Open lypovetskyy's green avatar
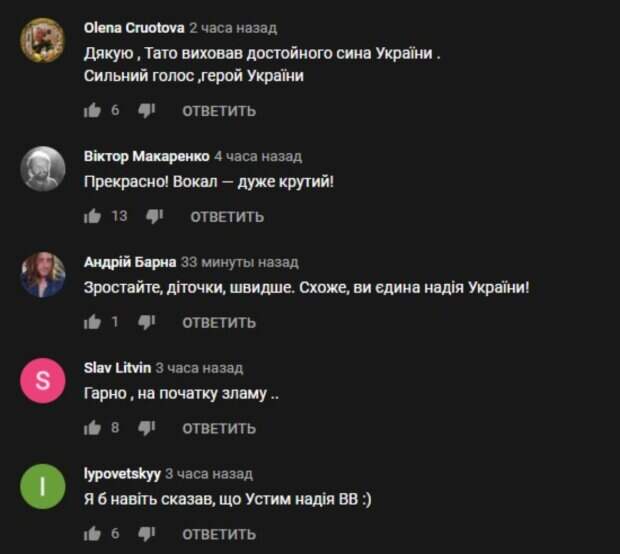 (43, 486)
